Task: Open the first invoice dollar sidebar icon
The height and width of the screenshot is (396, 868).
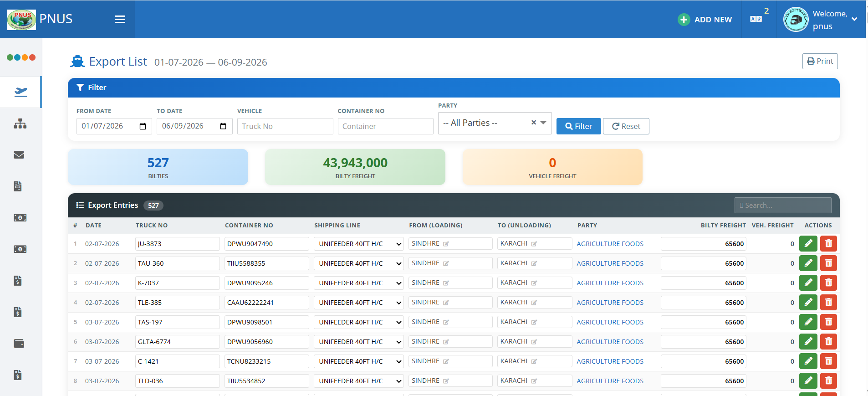Action: (x=18, y=280)
